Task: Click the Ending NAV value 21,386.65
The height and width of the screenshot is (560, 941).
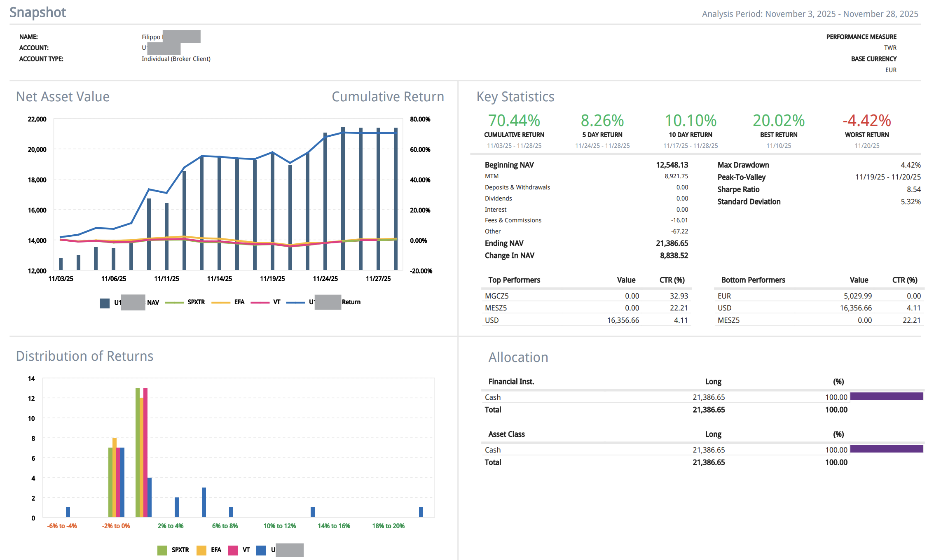Action: (x=672, y=243)
